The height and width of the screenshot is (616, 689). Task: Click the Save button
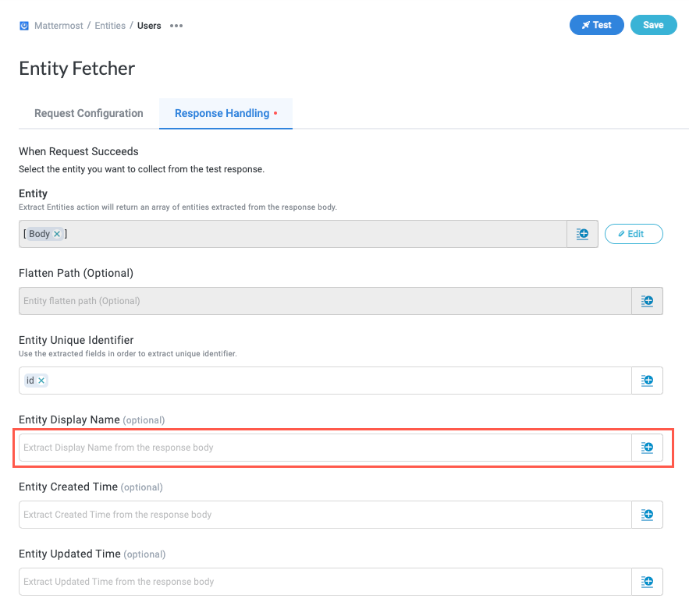coord(653,25)
